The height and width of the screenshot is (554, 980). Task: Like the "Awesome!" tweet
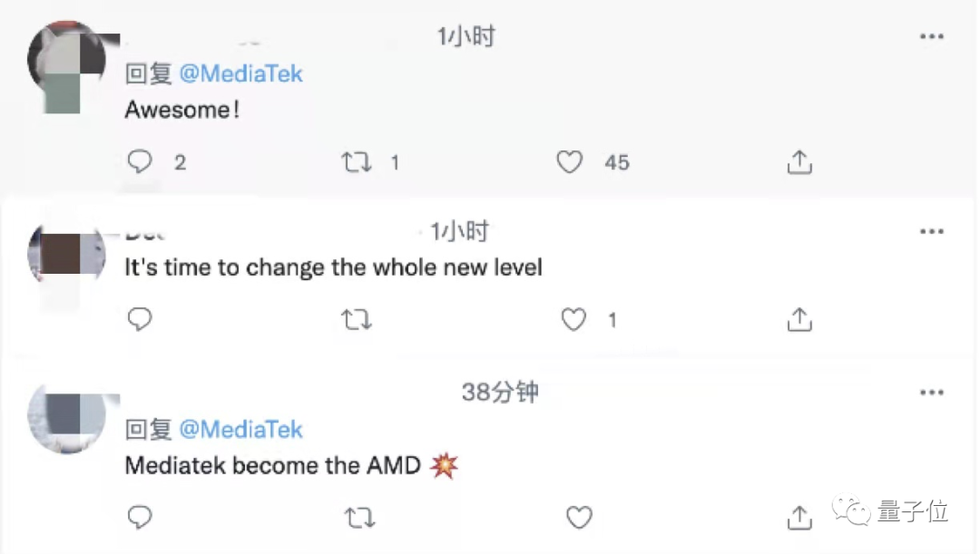(570, 162)
